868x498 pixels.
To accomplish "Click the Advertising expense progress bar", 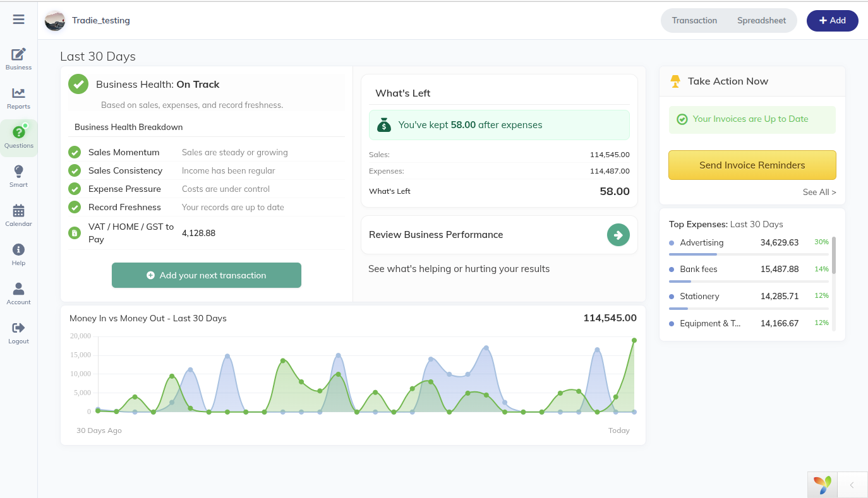I will click(749, 254).
